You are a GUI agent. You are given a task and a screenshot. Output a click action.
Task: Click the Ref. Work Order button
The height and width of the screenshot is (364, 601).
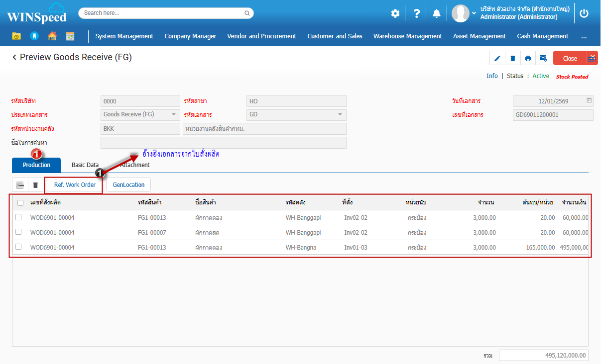(74, 185)
